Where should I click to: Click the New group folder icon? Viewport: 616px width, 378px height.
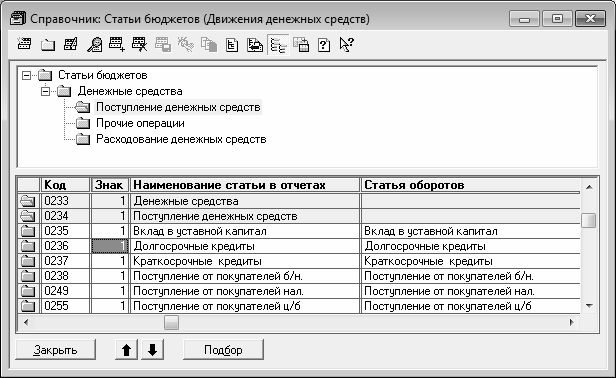[x=48, y=44]
